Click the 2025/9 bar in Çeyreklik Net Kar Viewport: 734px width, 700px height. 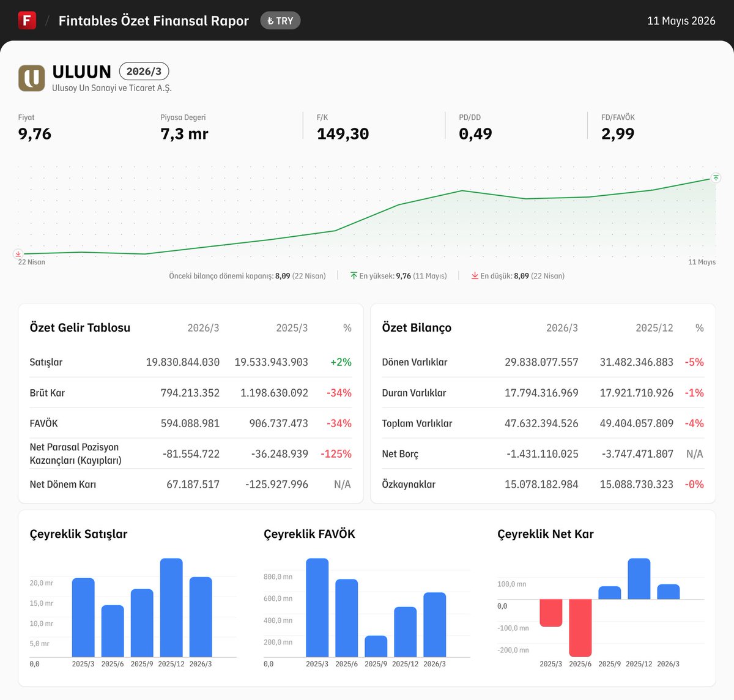(610, 592)
